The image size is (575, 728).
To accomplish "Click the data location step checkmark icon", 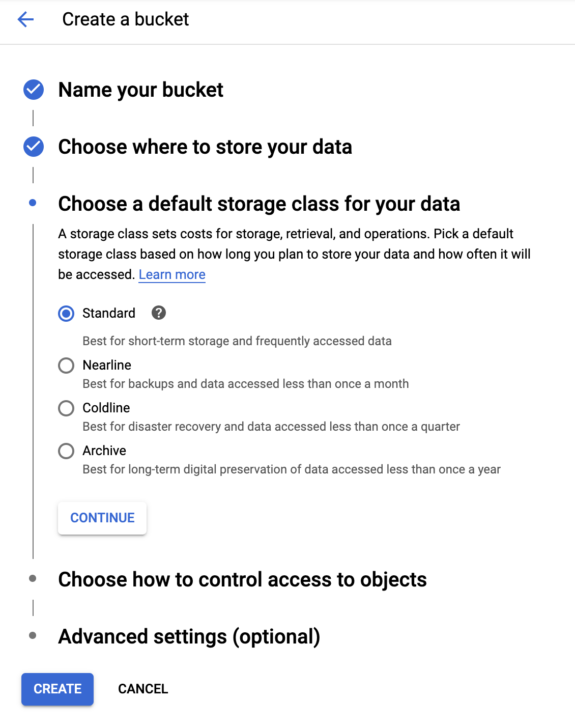I will coord(34,147).
